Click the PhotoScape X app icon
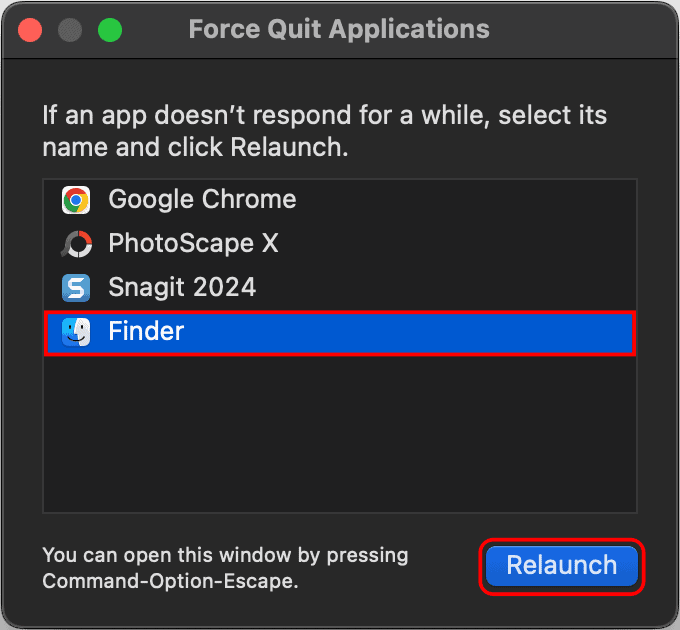This screenshot has width=680, height=630. [x=76, y=244]
